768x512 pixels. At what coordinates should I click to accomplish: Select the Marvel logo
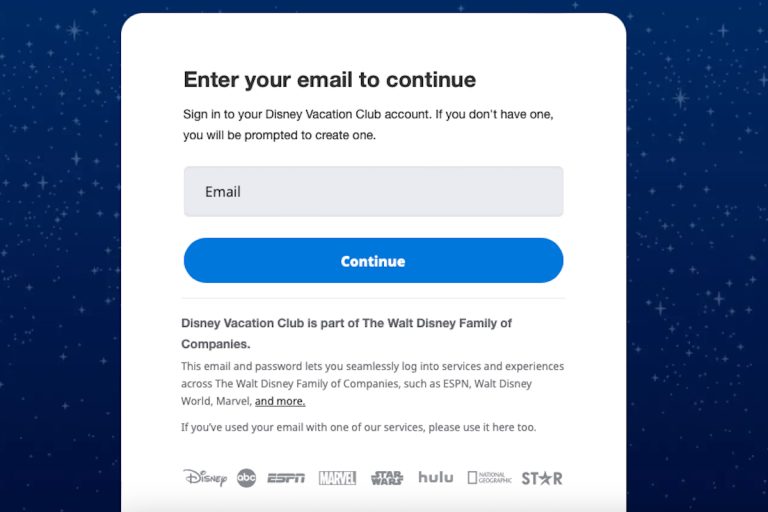pos(337,478)
